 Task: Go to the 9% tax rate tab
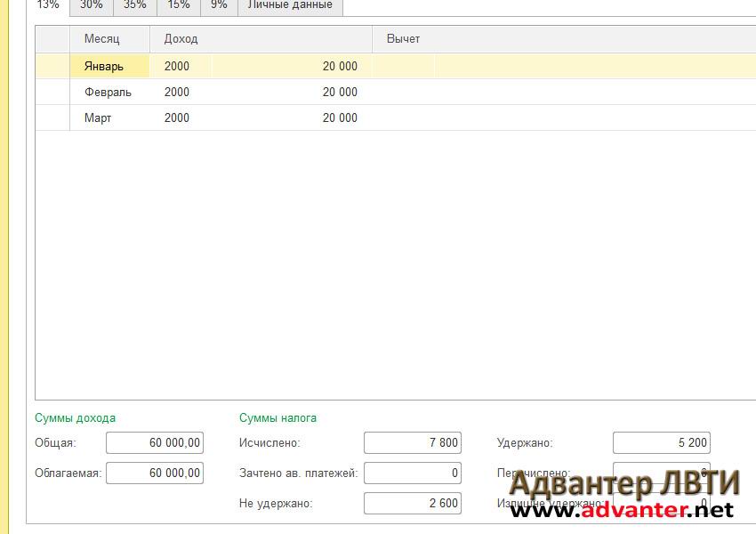pyautogui.click(x=219, y=6)
